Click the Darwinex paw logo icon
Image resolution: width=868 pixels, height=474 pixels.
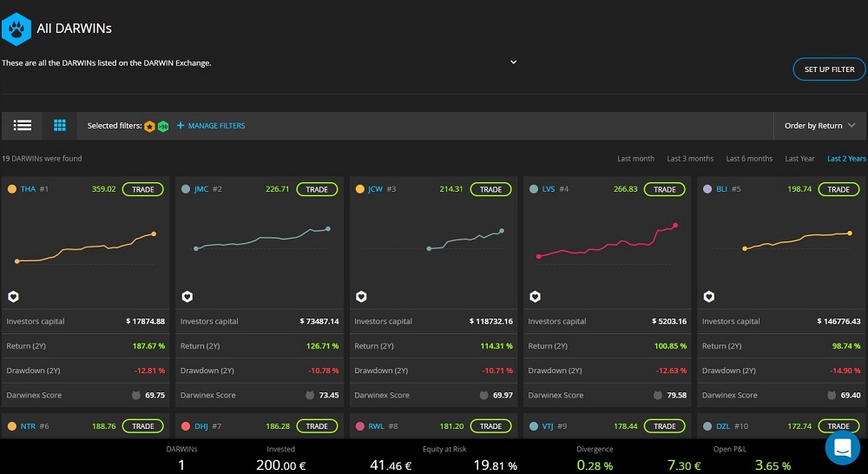coord(16,29)
